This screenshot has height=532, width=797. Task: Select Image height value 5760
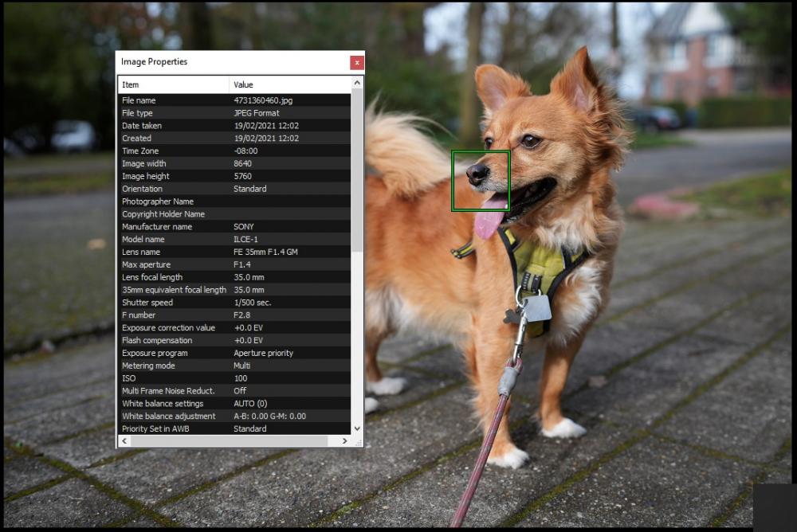tap(242, 176)
